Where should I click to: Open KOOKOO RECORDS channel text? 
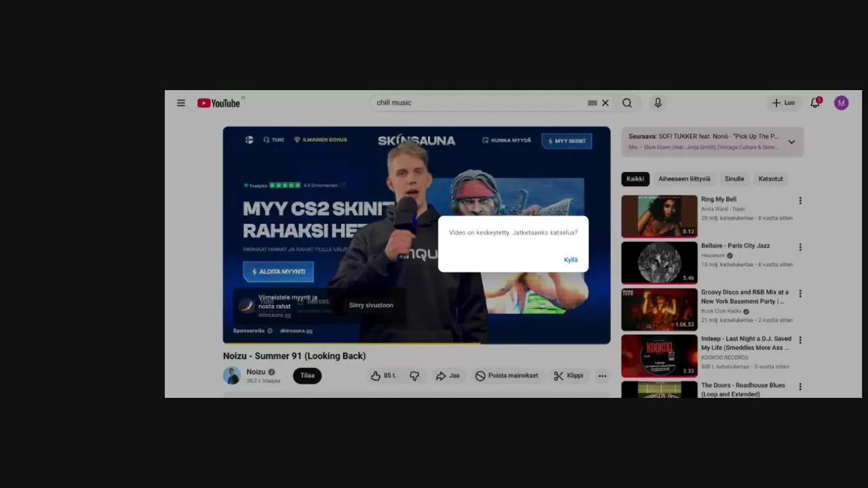[x=725, y=357]
